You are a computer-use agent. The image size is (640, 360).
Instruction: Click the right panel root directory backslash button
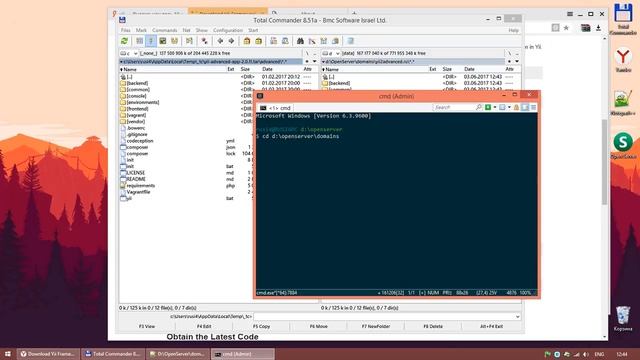509,53
